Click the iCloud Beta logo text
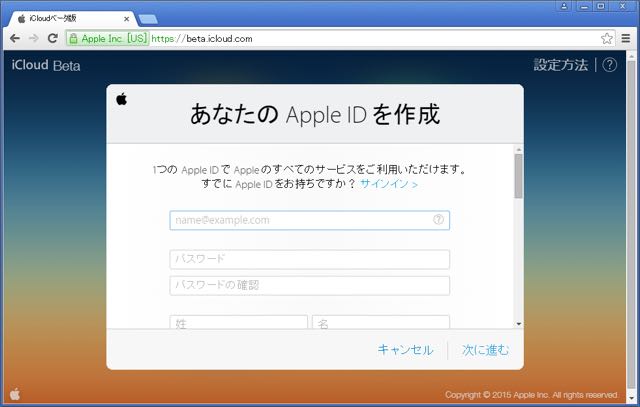The height and width of the screenshot is (407, 640). pyautogui.click(x=46, y=65)
